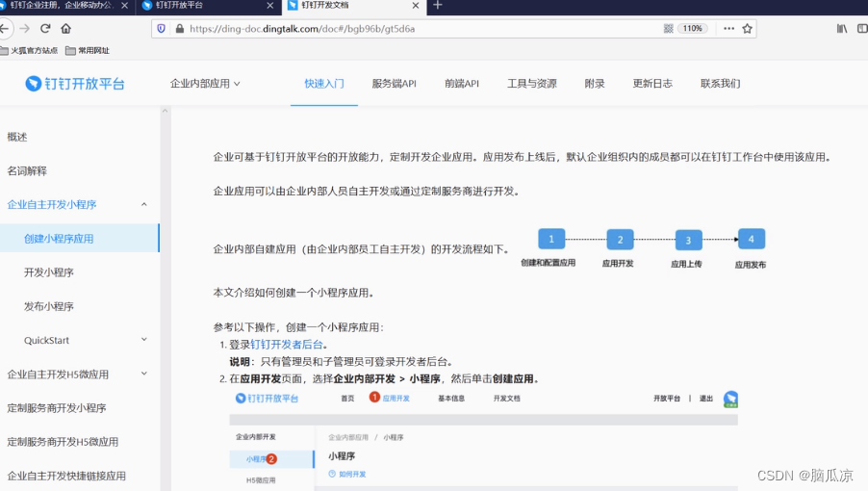Open the page actions three-dot menu
Image resolution: width=868 pixels, height=491 pixels.
(728, 28)
